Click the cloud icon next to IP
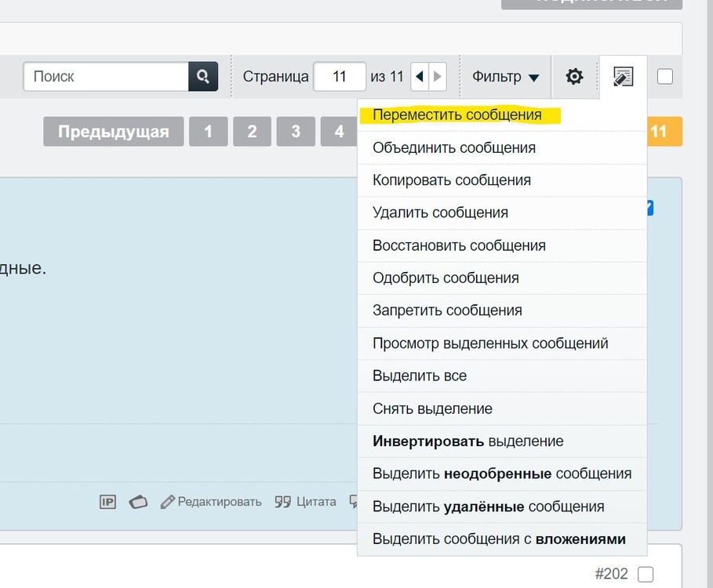Image resolution: width=713 pixels, height=588 pixels. [x=138, y=502]
